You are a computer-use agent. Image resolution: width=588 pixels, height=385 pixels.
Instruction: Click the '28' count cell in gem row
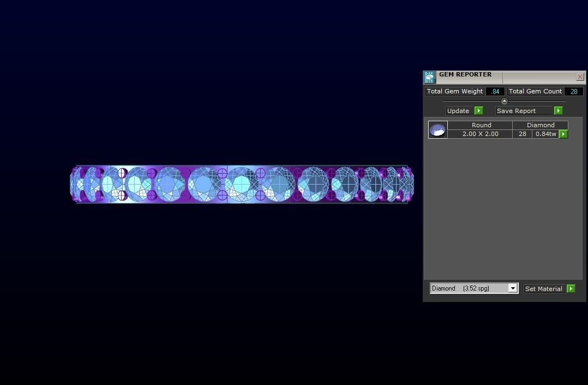point(523,134)
